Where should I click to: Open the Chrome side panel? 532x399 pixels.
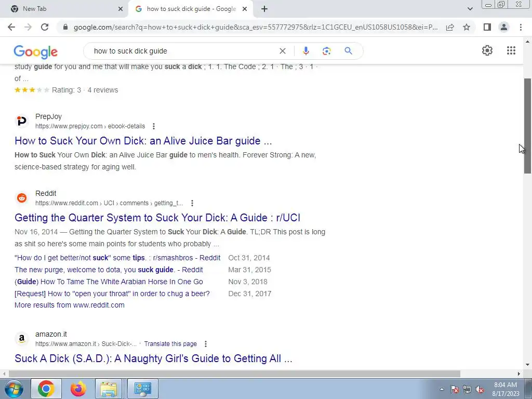(x=487, y=27)
